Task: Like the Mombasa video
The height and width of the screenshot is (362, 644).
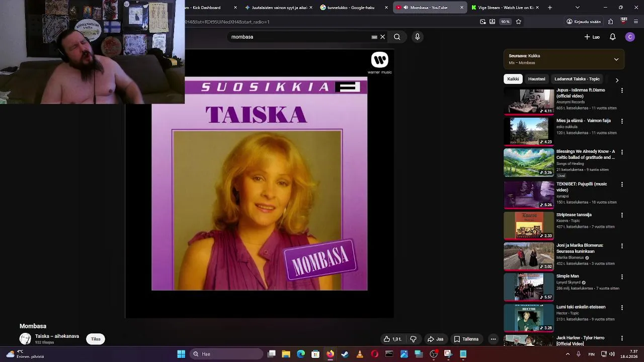Action: point(393,339)
